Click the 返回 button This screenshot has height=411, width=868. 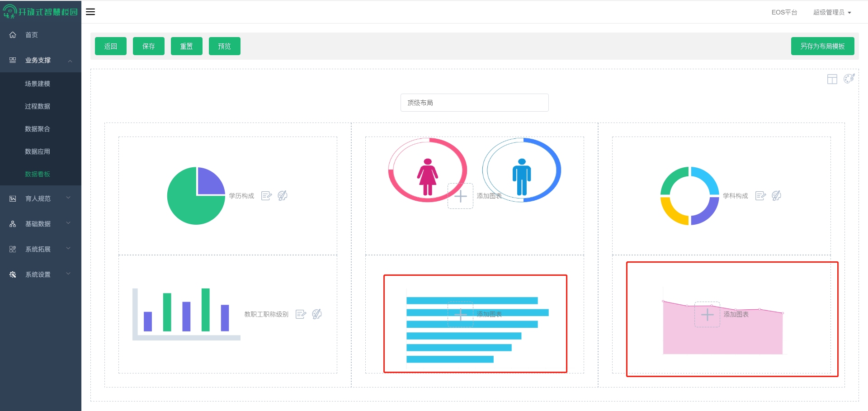tap(111, 46)
